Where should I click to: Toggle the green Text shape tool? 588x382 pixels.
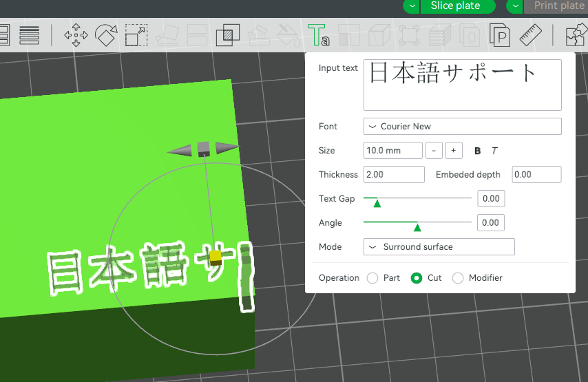click(318, 35)
